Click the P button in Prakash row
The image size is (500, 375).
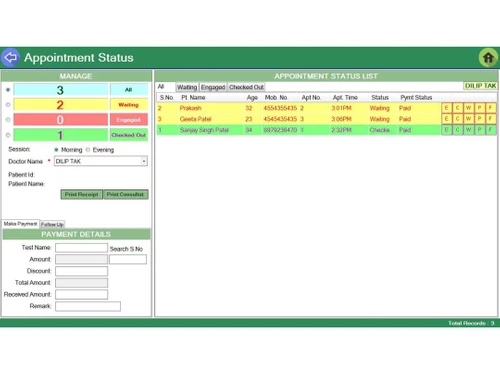(479, 108)
